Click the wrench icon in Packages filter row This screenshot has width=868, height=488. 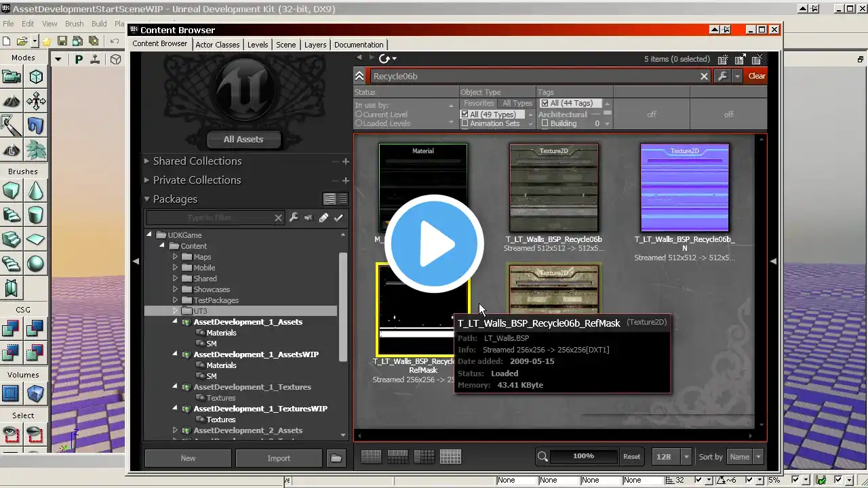pyautogui.click(x=294, y=218)
